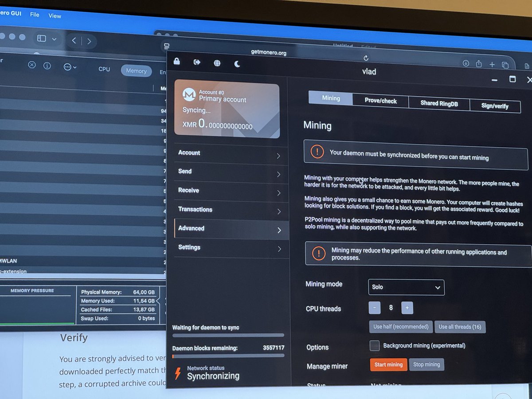This screenshot has width=532, height=399.
Task: Open the sidebar toggle dropdown arrow
Action: point(54,39)
